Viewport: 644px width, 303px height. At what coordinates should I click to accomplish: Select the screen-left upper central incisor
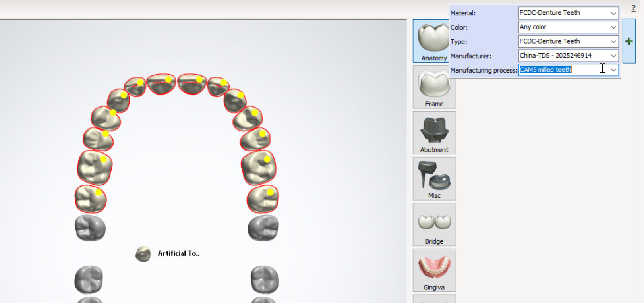161,84
